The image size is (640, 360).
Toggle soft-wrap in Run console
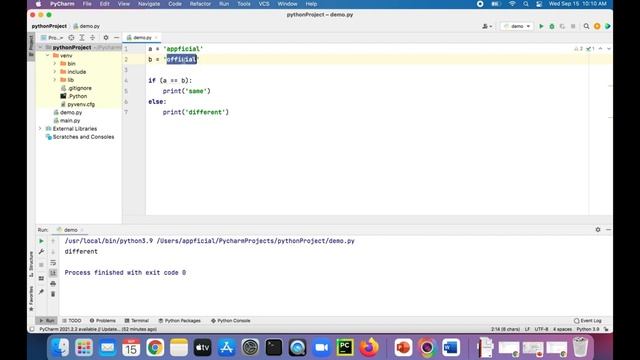53,262
